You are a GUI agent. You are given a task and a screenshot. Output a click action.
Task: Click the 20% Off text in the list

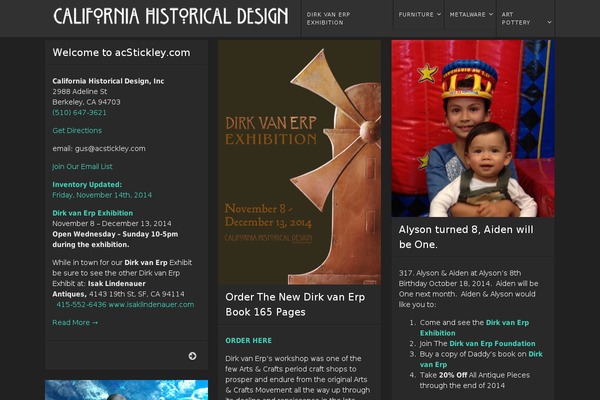pyautogui.click(x=453, y=375)
